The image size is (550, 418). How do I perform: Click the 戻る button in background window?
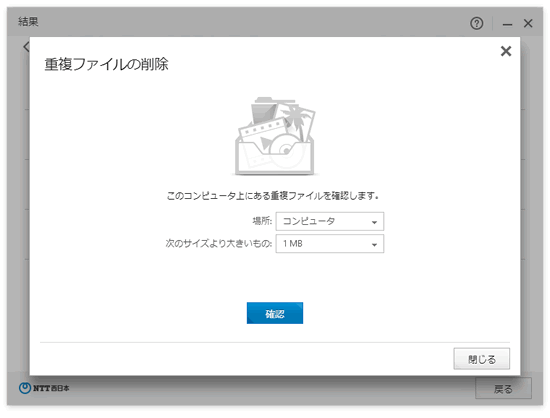pos(503,389)
